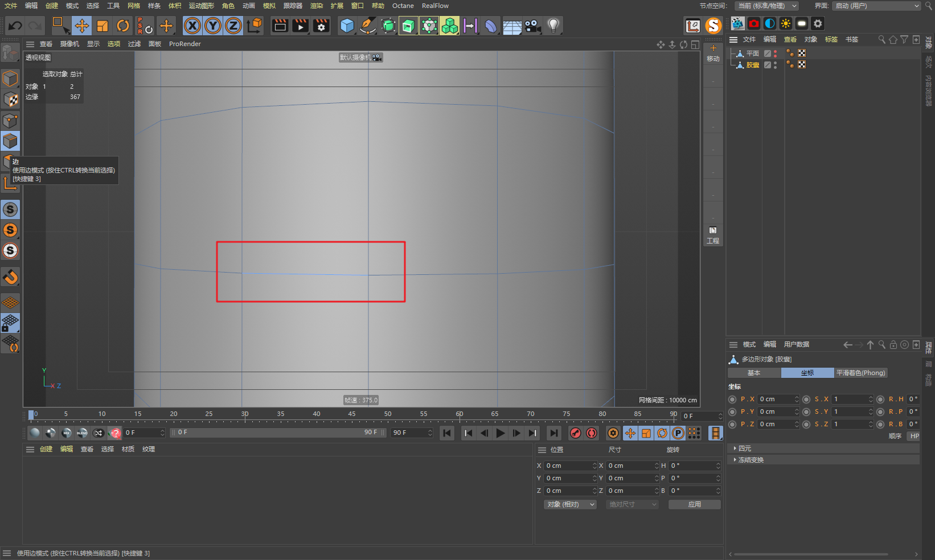
Task: Click the 应用 apply button
Action: (x=695, y=504)
